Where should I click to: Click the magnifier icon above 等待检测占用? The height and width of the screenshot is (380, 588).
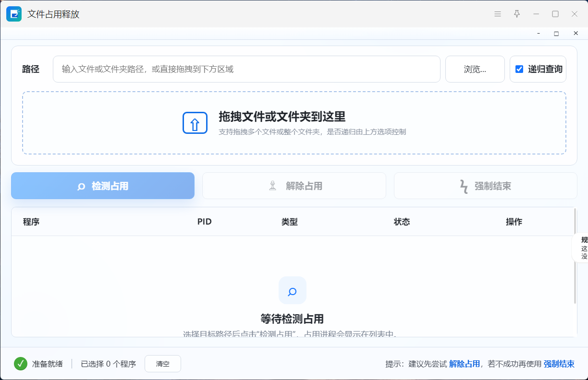pos(293,290)
